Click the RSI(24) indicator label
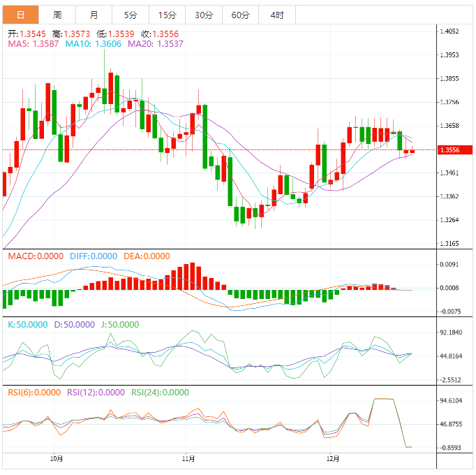 pos(160,393)
